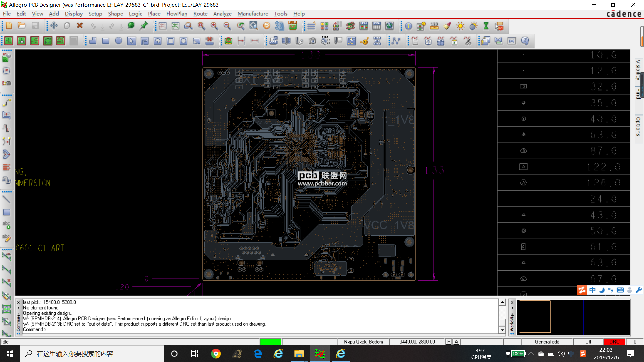Click the Windows Start button
The height and width of the screenshot is (362, 644).
point(10,354)
